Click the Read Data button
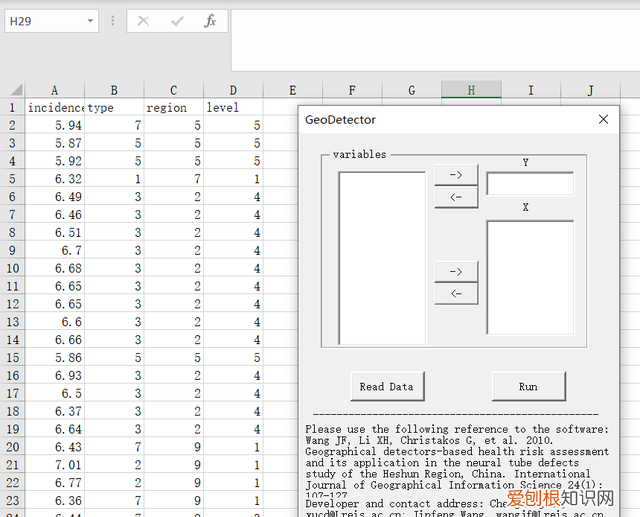Viewport: 640px width, 517px height. click(x=386, y=387)
